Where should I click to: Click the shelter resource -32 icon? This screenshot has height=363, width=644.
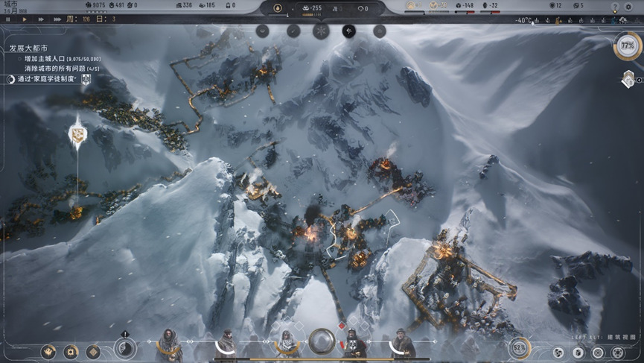point(490,6)
